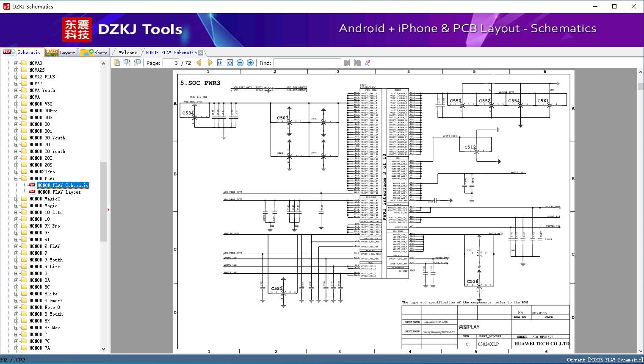Screen dimensions: 644x364
Task: Select the HONOR 9 Lite folder
Action: coord(44,267)
